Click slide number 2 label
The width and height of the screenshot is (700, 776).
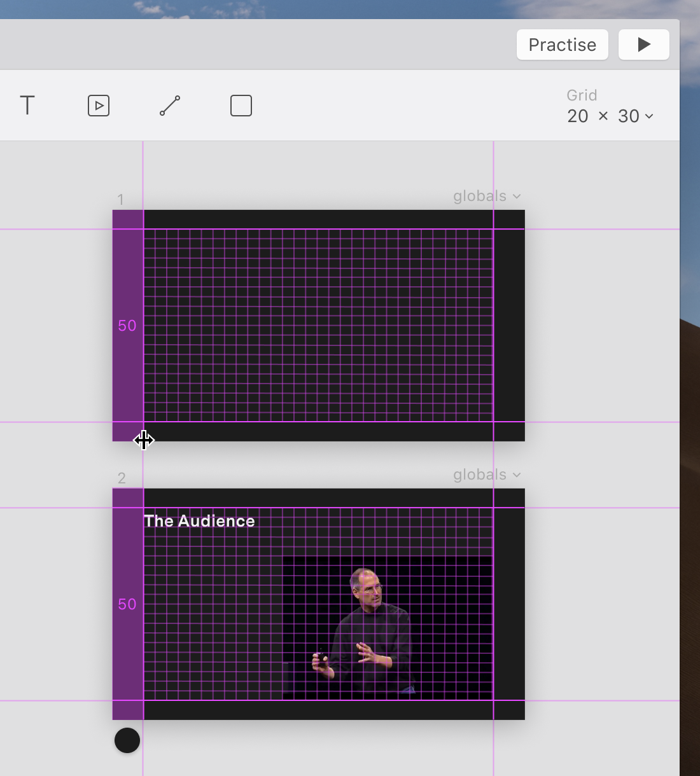[122, 478]
